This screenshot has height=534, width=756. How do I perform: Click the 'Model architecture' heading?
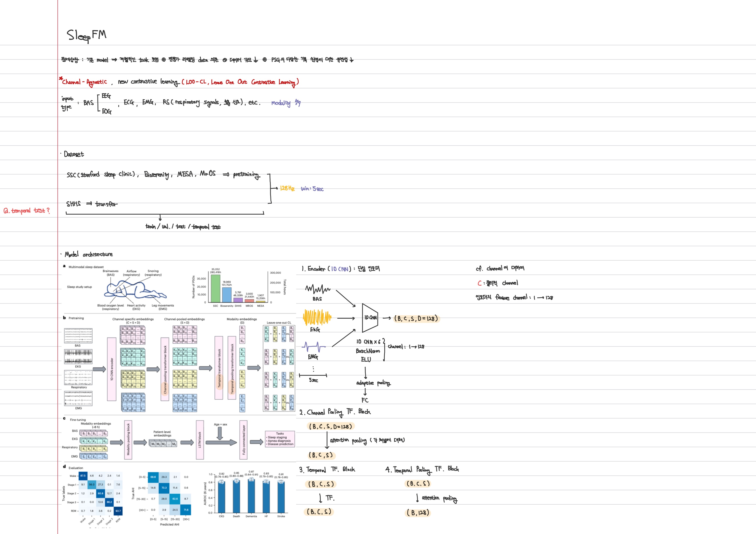pos(89,254)
